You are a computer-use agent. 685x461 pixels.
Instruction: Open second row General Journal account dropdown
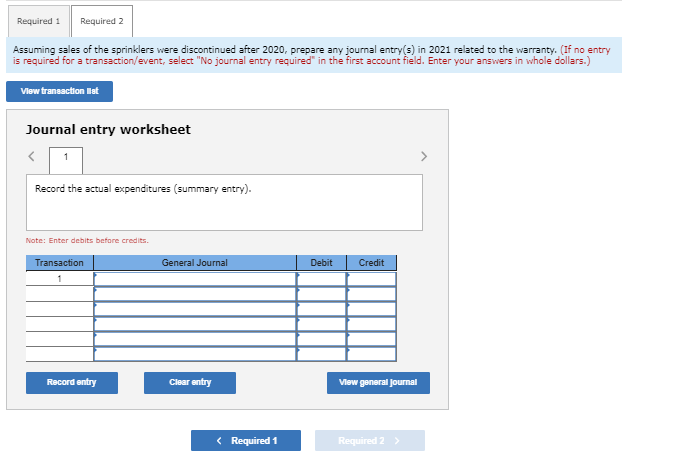(x=195, y=294)
